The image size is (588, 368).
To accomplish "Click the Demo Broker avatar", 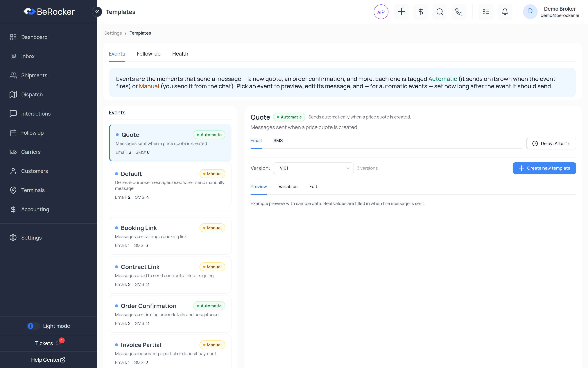I will click(x=530, y=12).
